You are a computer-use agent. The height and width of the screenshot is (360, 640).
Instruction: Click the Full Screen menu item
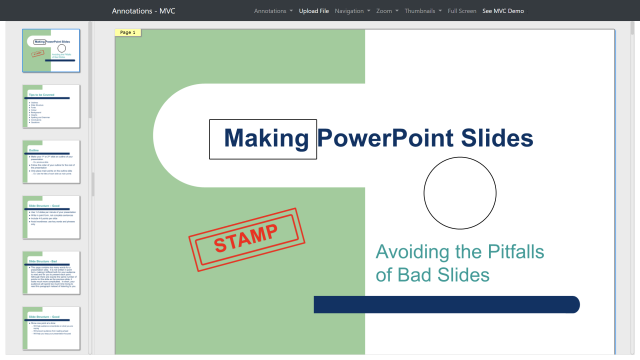[462, 11]
